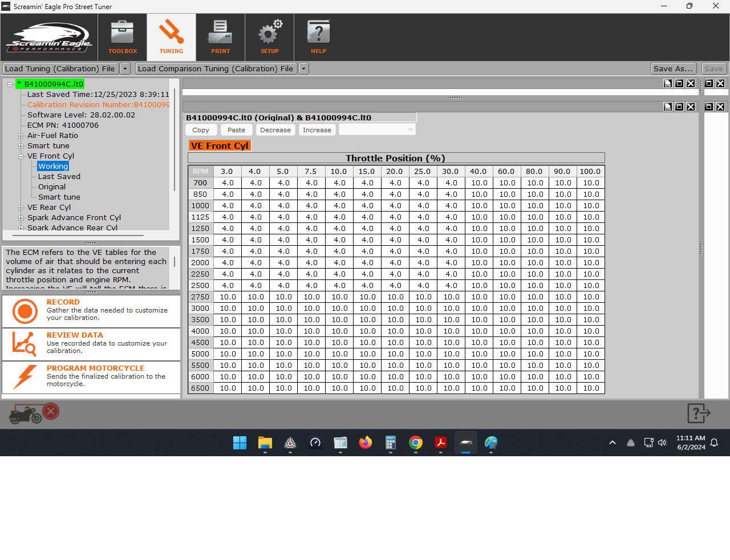Click the Program Motorcycle lightning icon
The height and width of the screenshot is (560, 730).
tap(25, 377)
